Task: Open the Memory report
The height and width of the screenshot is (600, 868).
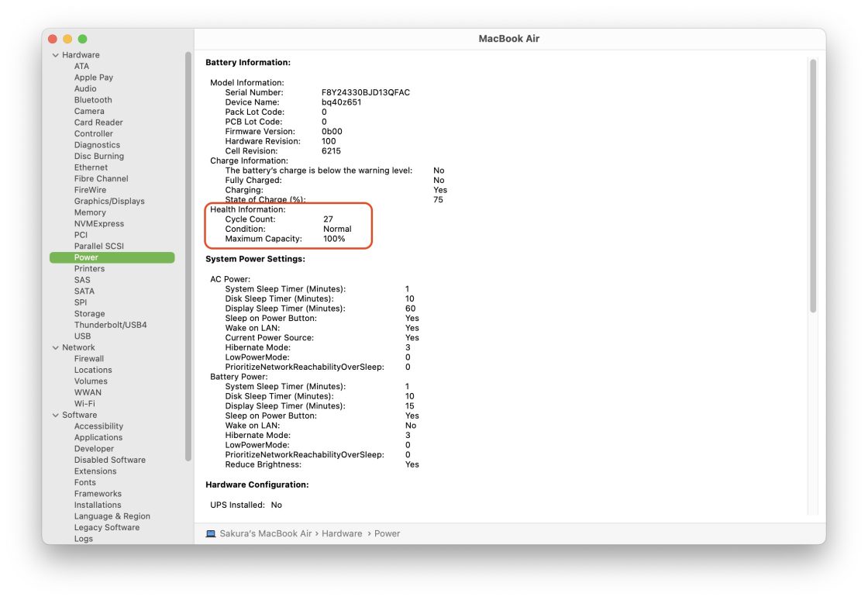Action: coord(90,212)
